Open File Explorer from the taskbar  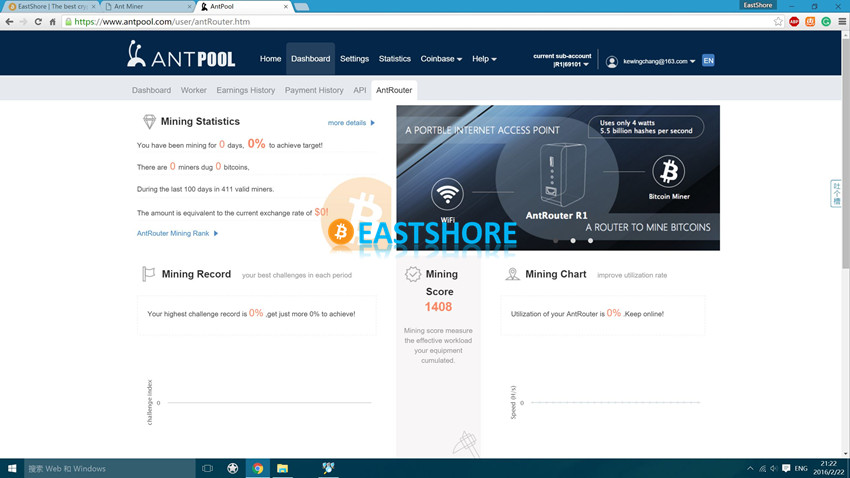tap(282, 468)
